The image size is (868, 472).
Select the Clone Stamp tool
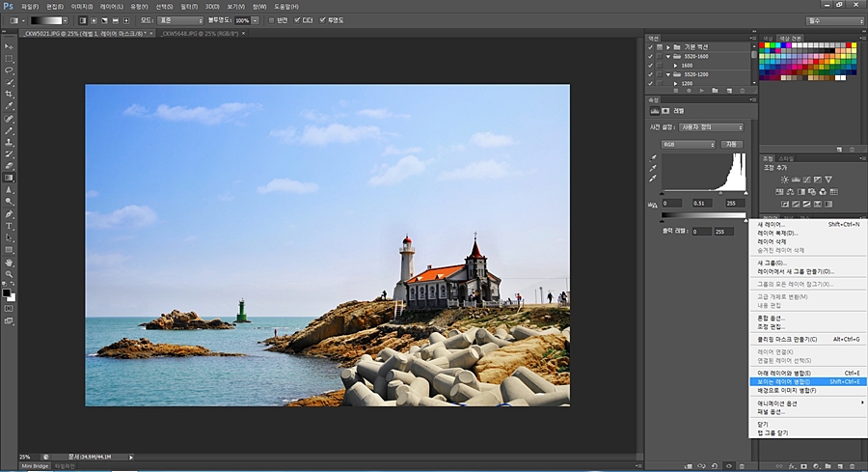pyautogui.click(x=9, y=142)
